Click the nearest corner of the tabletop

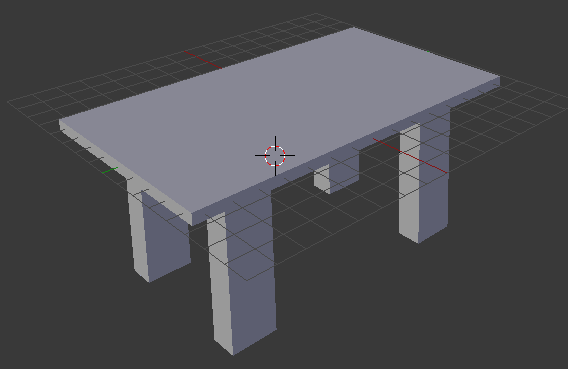192,214
